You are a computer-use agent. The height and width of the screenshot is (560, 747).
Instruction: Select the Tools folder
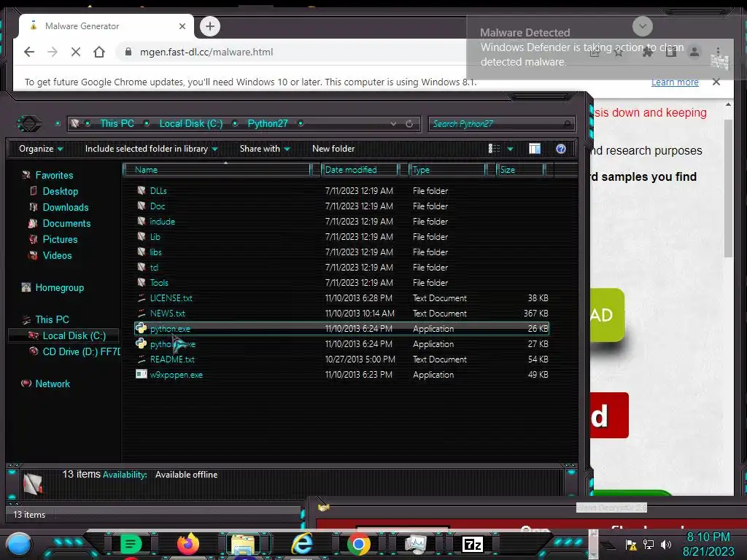[x=159, y=283]
